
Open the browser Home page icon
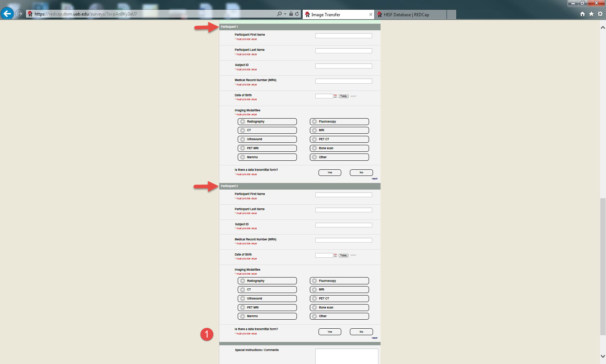[x=582, y=14]
